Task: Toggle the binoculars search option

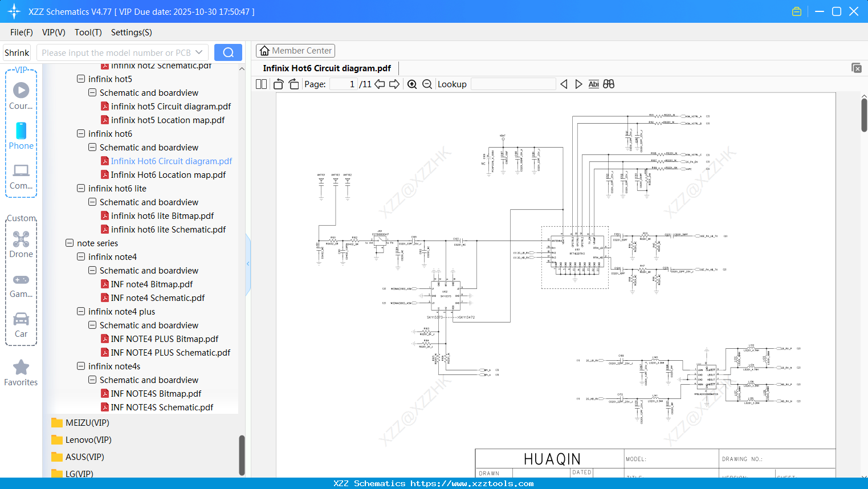Action: point(608,84)
